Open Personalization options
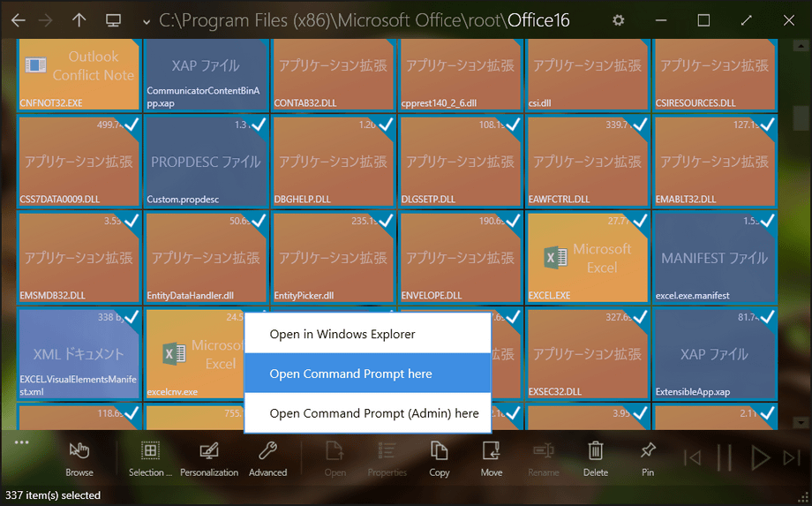 (x=209, y=459)
